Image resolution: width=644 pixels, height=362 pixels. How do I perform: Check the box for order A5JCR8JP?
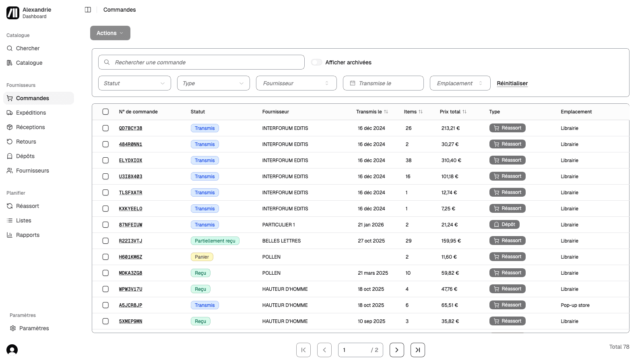coord(105,305)
